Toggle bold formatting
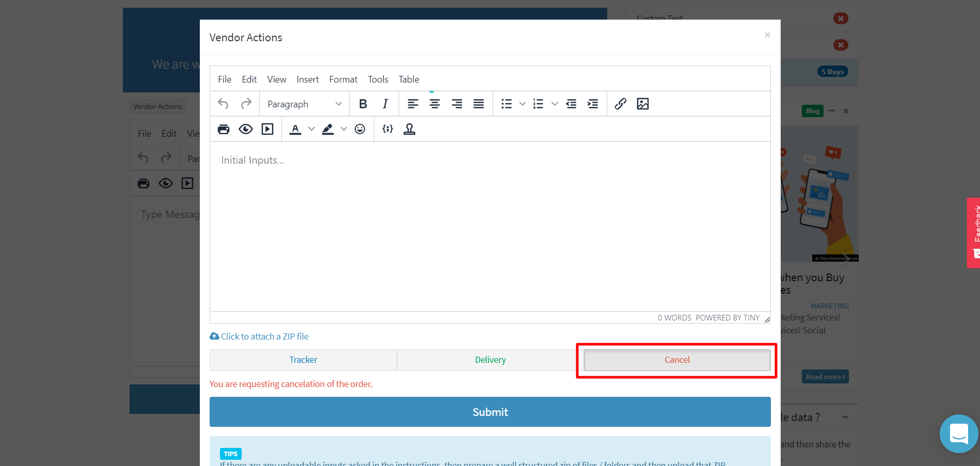The width and height of the screenshot is (980, 466). (x=363, y=104)
